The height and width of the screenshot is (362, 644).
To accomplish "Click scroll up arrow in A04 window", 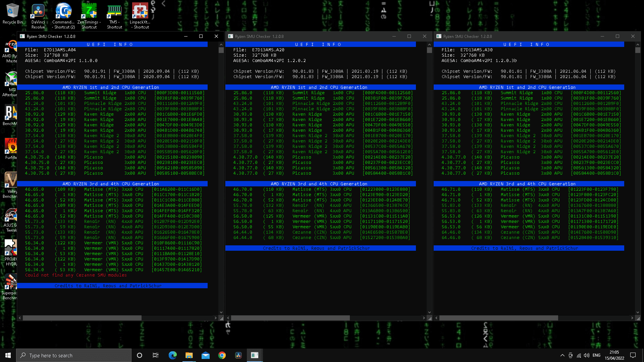I will pos(221,45).
